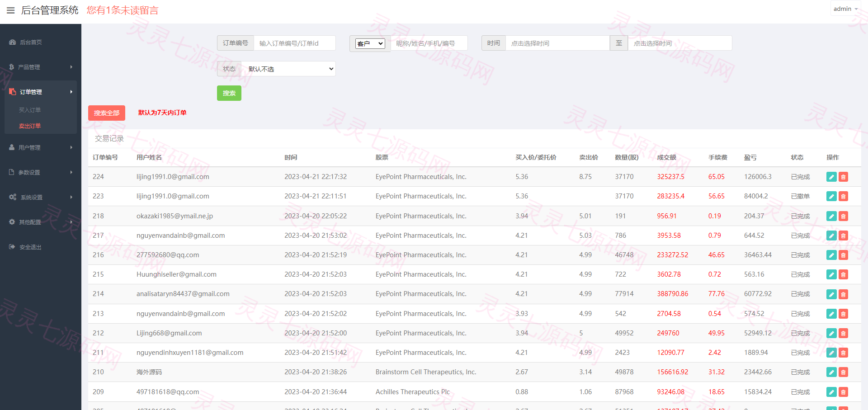
Task: Open the 状态 默认不选 dropdown
Action: (288, 69)
